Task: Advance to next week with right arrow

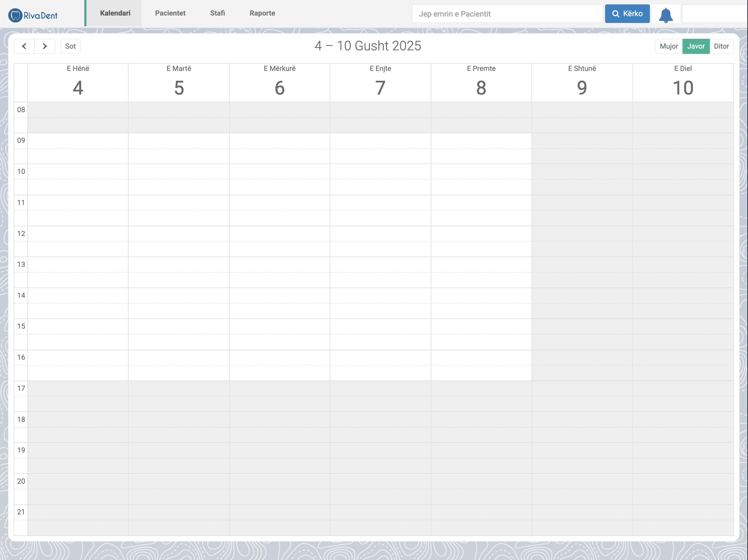Action: 45,46
